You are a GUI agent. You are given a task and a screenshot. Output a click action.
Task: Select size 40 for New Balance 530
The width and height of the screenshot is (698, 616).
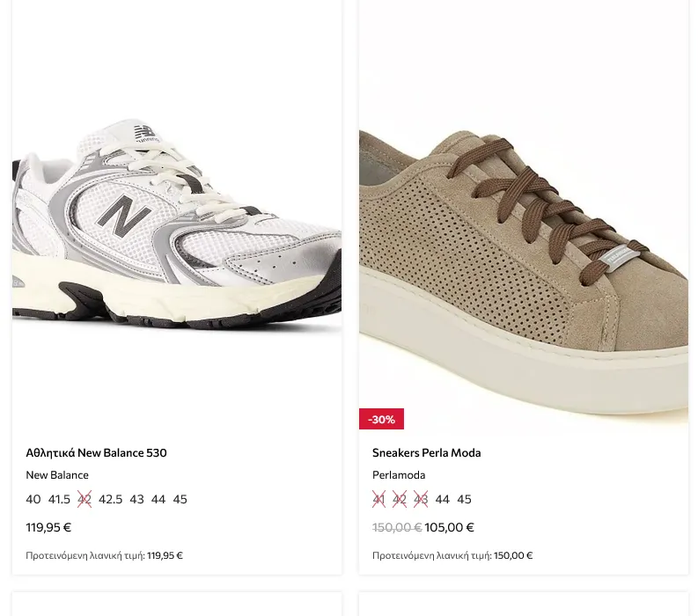(33, 499)
